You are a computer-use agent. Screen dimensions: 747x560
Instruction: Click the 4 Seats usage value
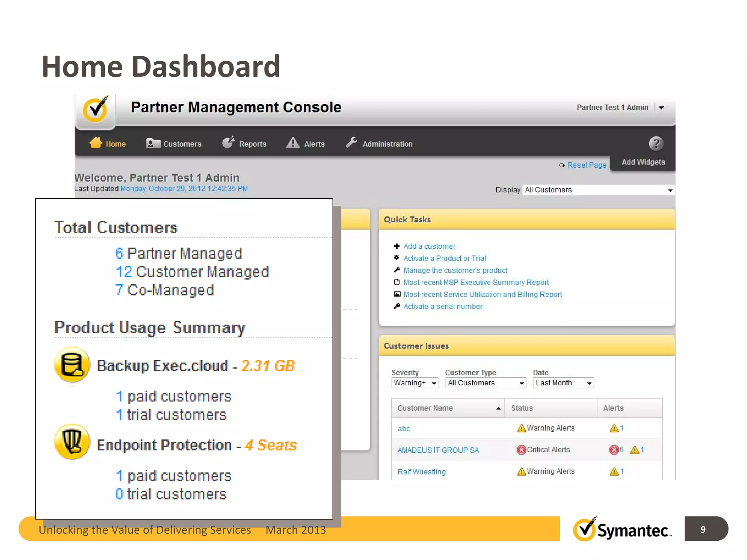pyautogui.click(x=271, y=445)
